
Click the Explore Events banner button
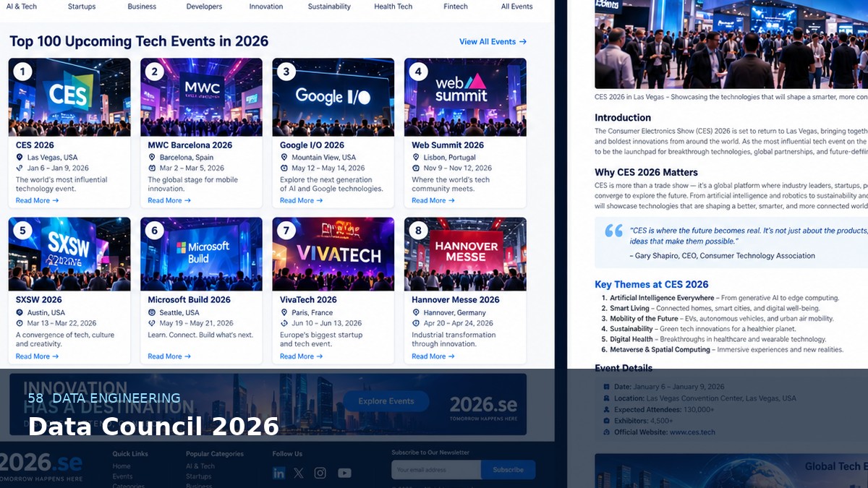(x=386, y=401)
